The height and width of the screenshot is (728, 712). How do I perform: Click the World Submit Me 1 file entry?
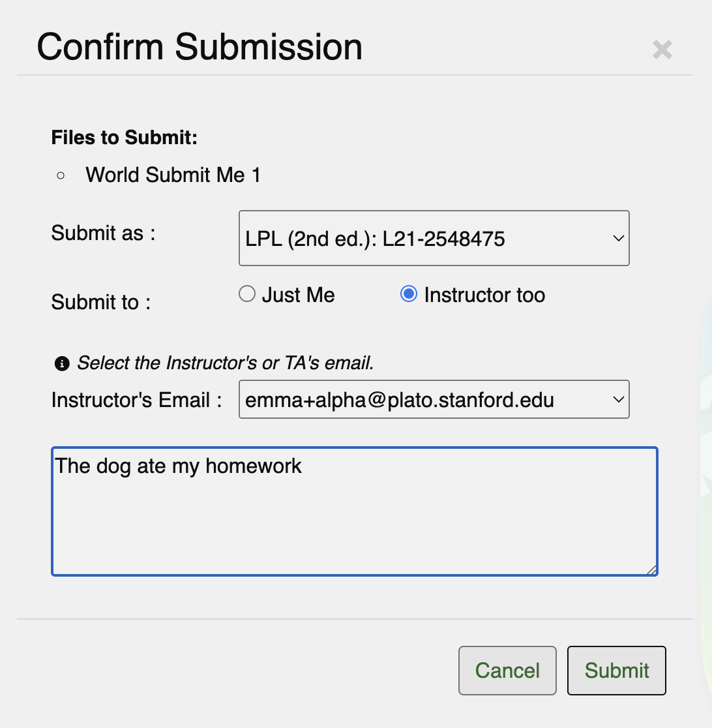(173, 175)
